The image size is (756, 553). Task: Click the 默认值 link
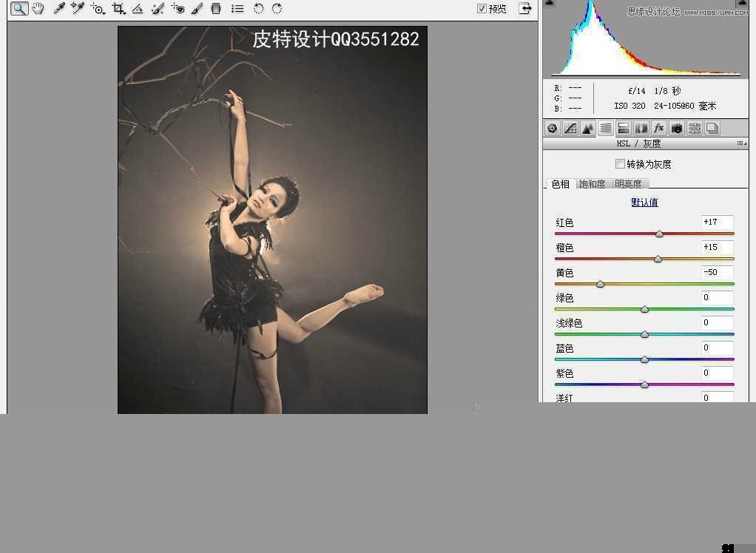click(644, 203)
